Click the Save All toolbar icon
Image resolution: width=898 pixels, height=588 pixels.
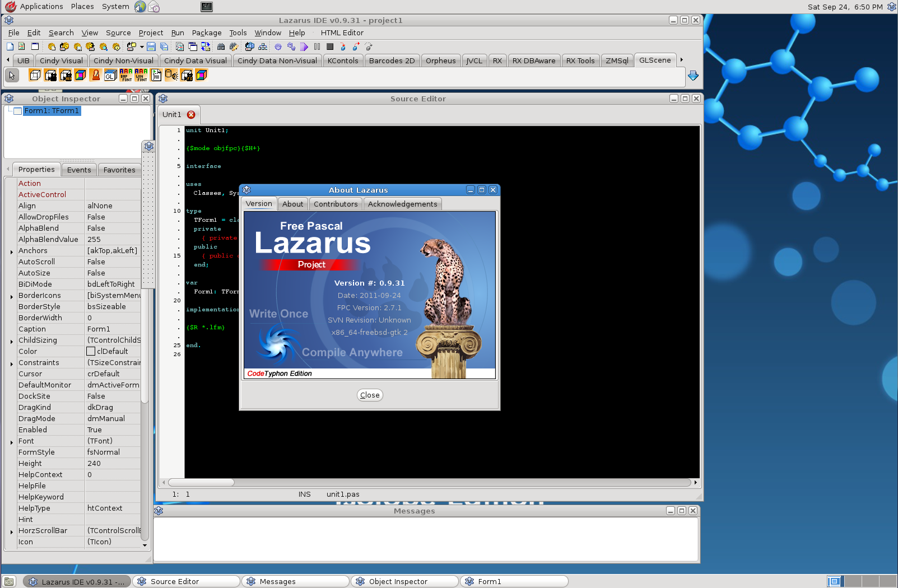tap(164, 46)
